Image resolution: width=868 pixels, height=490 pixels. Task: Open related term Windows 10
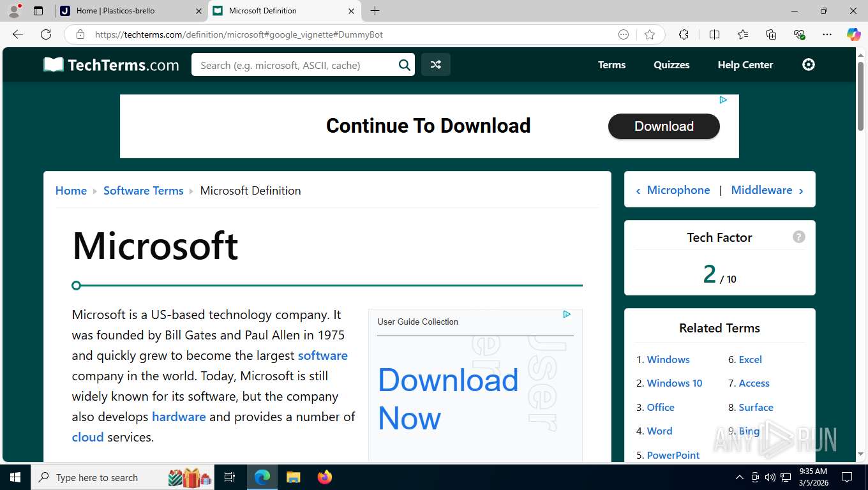[x=675, y=383]
